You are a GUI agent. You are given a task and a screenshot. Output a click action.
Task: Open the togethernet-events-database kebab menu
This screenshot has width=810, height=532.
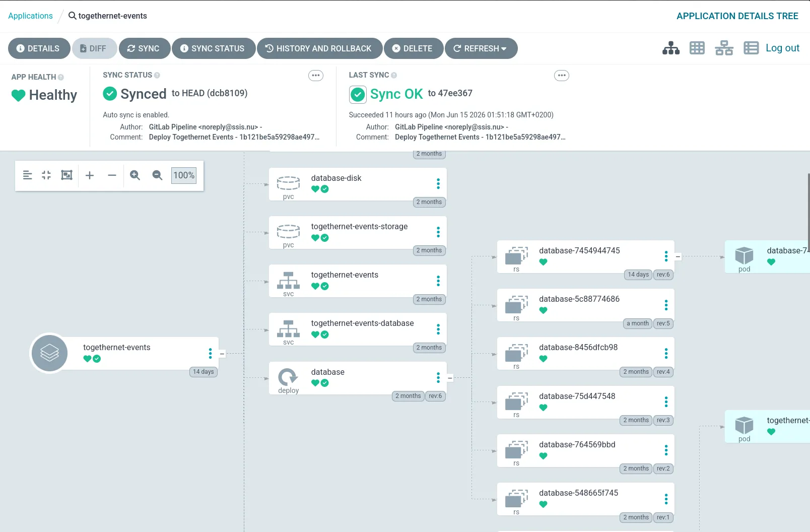pos(438,329)
